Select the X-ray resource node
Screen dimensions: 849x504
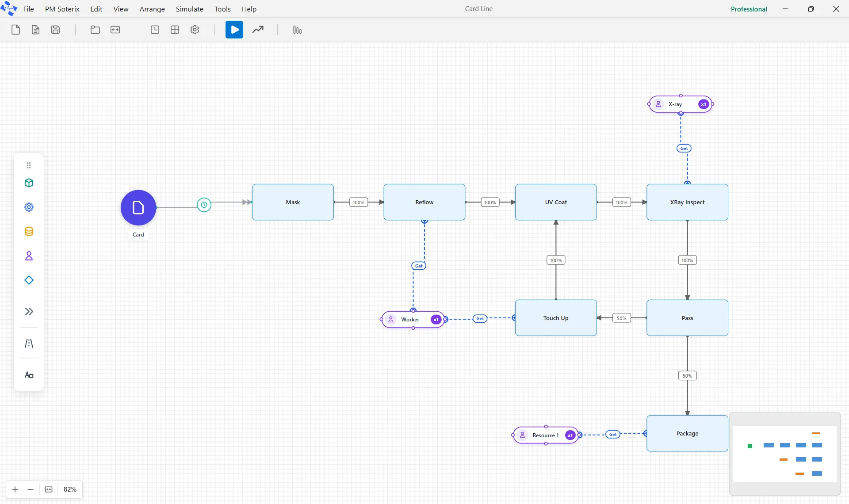[681, 104]
